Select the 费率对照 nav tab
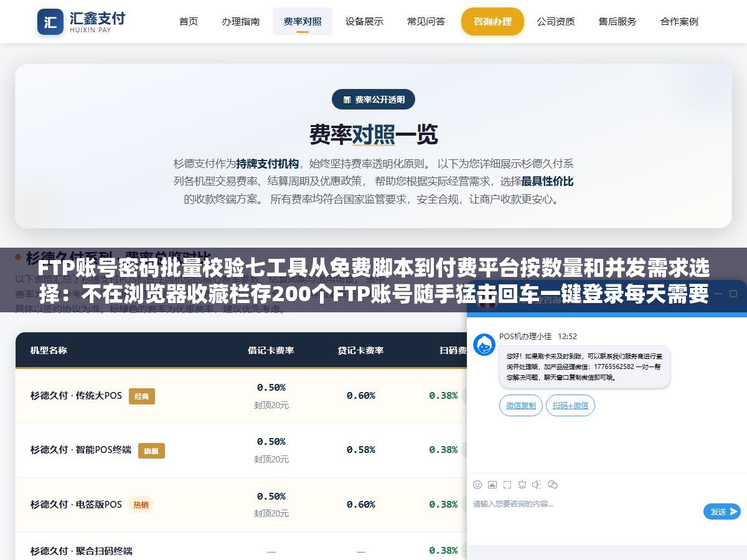Image resolution: width=747 pixels, height=560 pixels. [303, 21]
